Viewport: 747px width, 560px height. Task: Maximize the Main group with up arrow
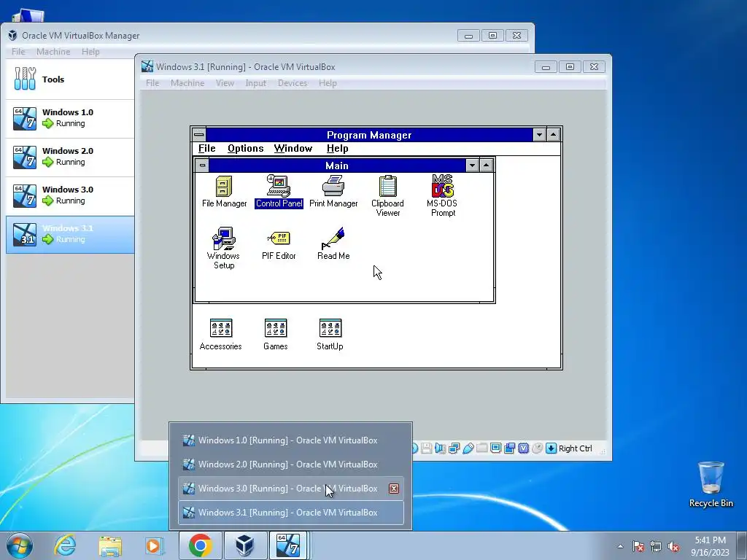click(486, 166)
